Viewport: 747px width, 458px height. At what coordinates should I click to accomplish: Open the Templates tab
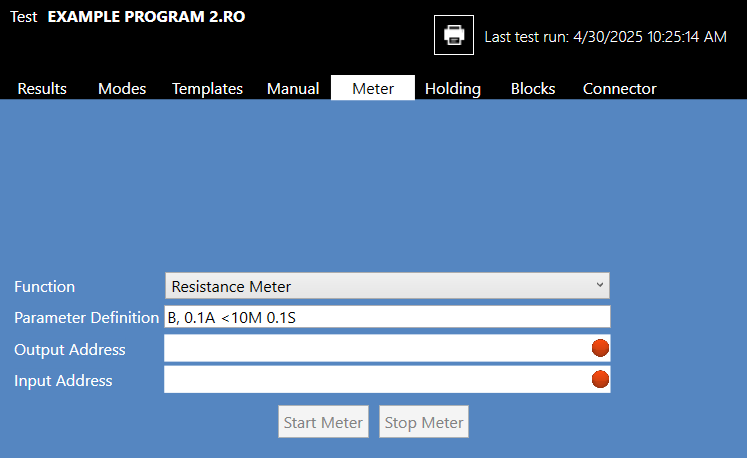pyautogui.click(x=207, y=89)
